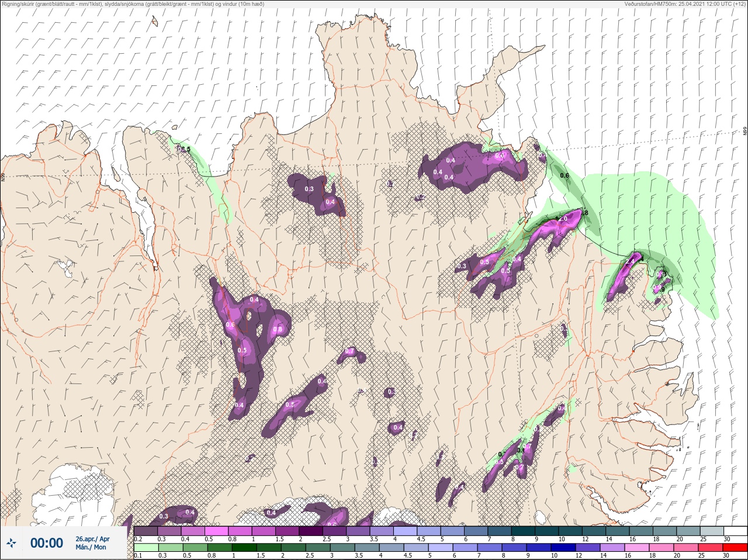Click the Rigning/skúrir map title text

(133, 4)
